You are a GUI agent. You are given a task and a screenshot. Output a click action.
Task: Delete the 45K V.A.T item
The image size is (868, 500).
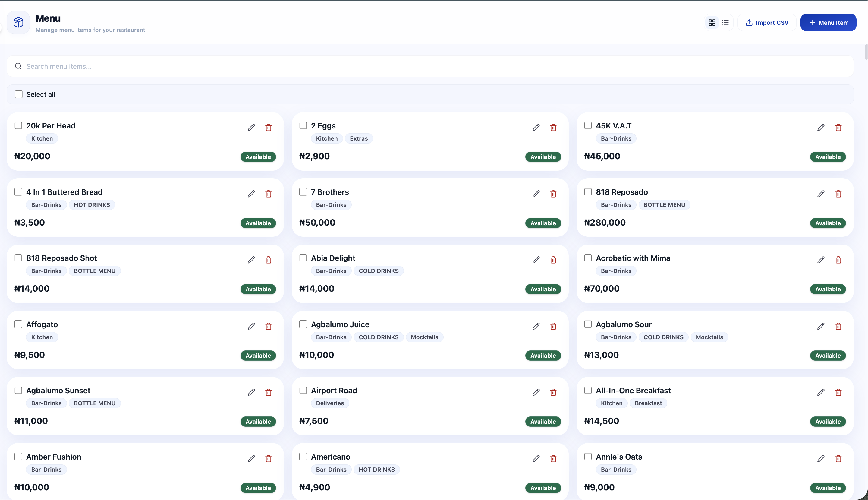pos(838,127)
